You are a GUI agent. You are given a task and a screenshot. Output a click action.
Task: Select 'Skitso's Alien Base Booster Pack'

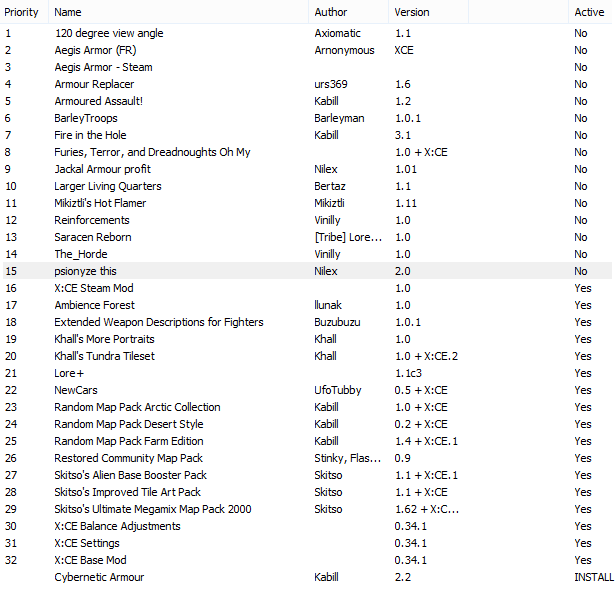tap(130, 475)
